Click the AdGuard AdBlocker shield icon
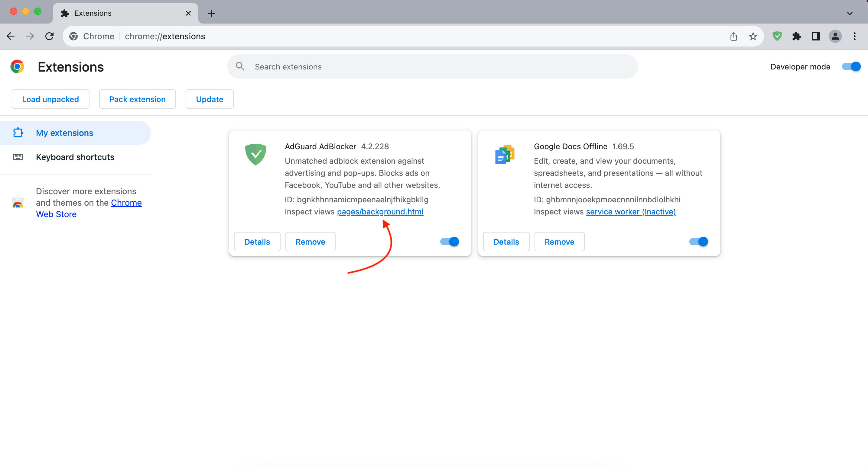The image size is (868, 466). [256, 154]
